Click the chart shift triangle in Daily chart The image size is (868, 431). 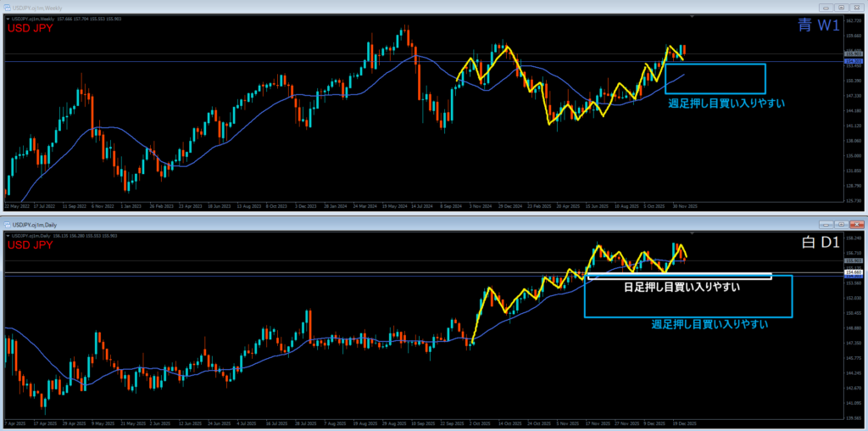click(x=692, y=233)
